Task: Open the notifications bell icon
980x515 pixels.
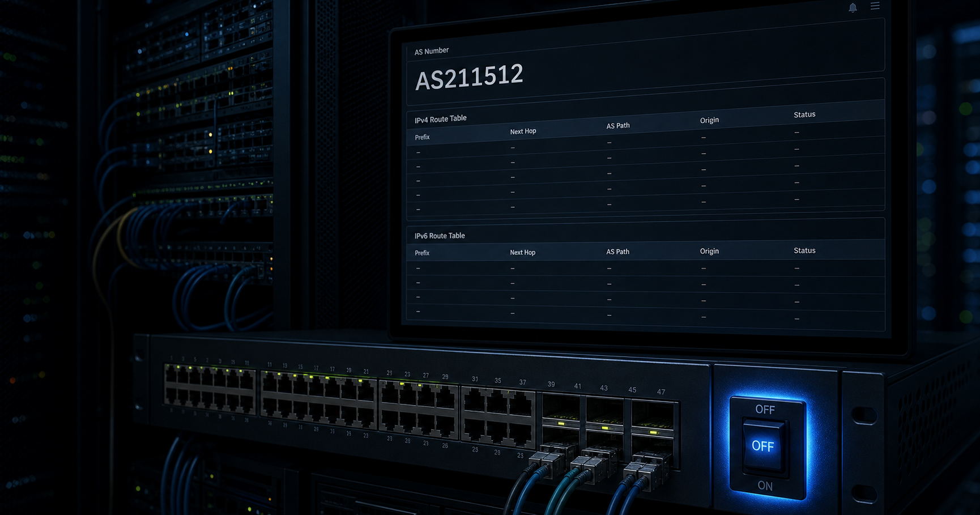Action: pyautogui.click(x=853, y=7)
